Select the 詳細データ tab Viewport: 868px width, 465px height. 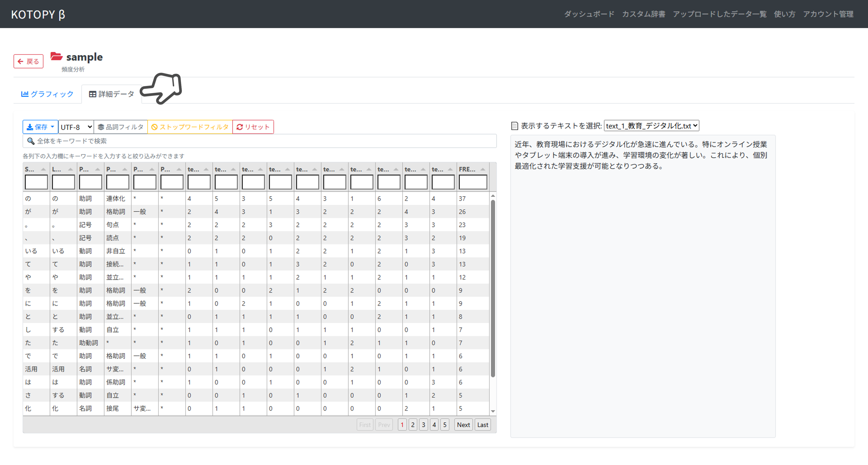111,94
